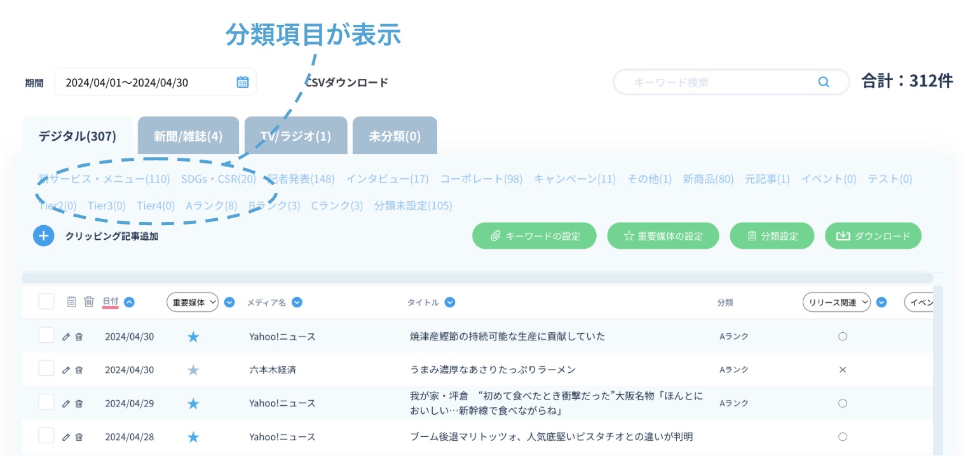
Task: Click the blue plus add-article icon
Action: [43, 236]
